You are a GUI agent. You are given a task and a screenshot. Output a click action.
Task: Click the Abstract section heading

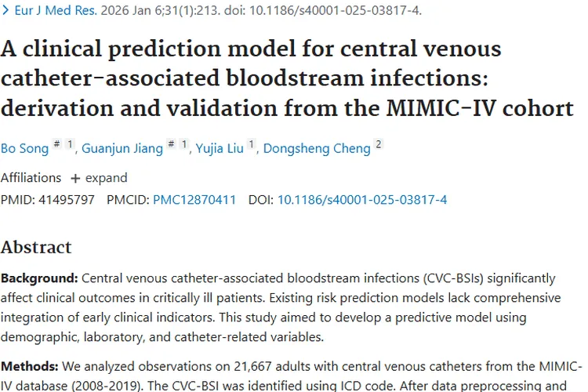click(36, 248)
